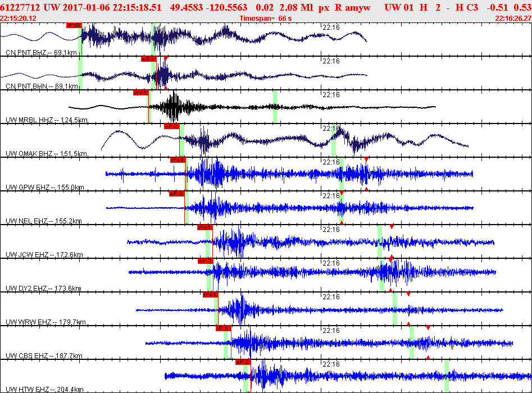Click the iPc1 pick flag on WRW EHZ
The image size is (532, 393).
pyautogui.click(x=210, y=295)
